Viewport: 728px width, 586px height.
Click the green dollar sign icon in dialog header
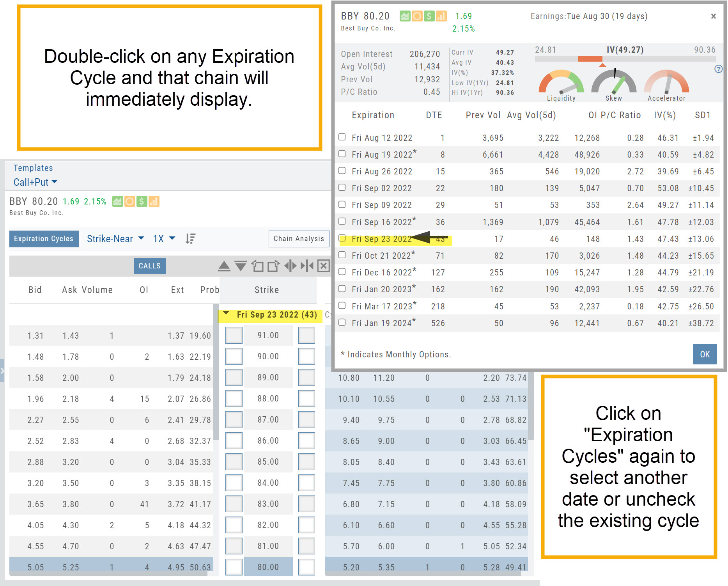click(429, 16)
